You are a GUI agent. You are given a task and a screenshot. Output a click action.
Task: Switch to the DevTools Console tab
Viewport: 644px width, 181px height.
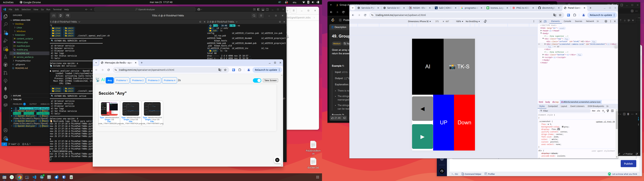(567, 21)
